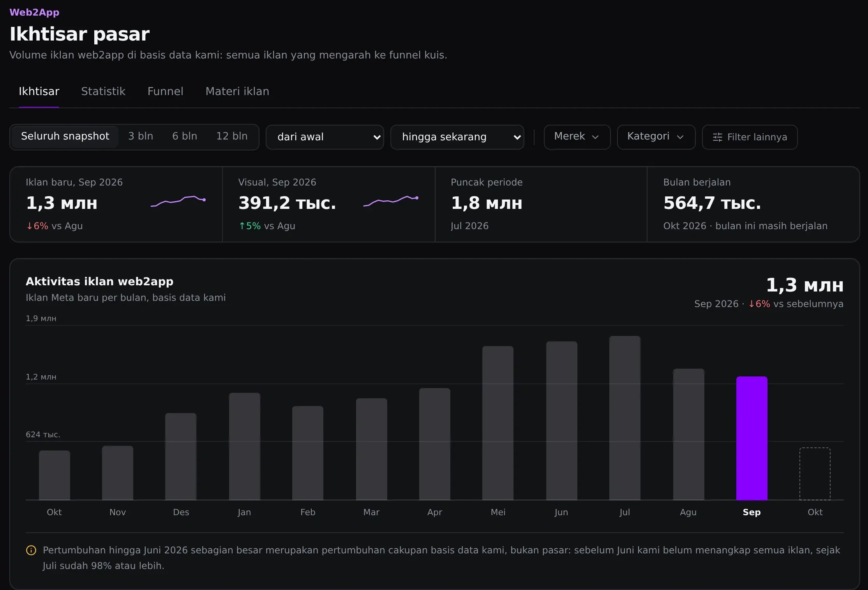This screenshot has height=590, width=868.
Task: Open the Filter lainnya sliders icon
Action: 717,137
